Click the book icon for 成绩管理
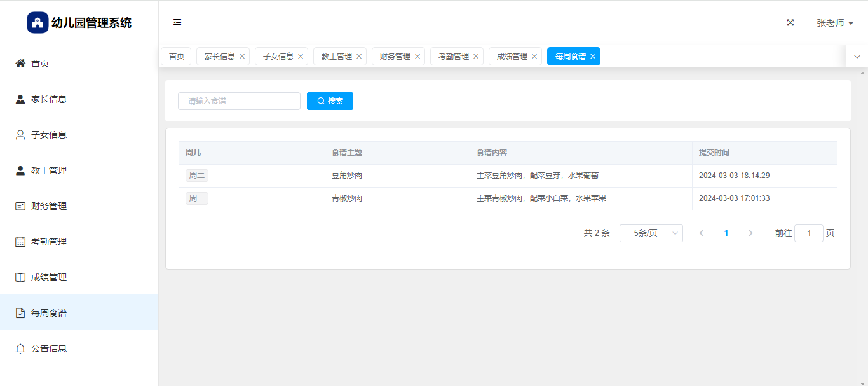 [x=20, y=277]
